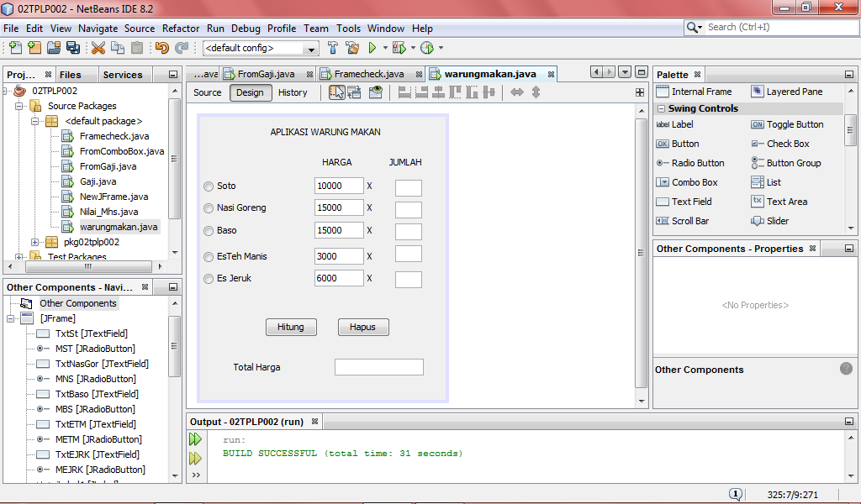Collapse the Source Packages tree node
The height and width of the screenshot is (504, 861).
point(18,106)
